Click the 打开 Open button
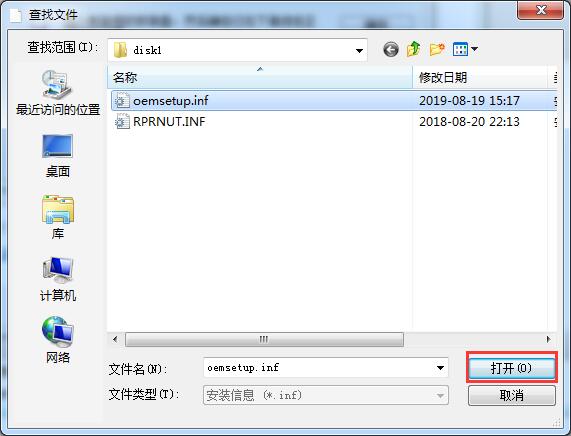This screenshot has height=436, width=571. coord(512,368)
